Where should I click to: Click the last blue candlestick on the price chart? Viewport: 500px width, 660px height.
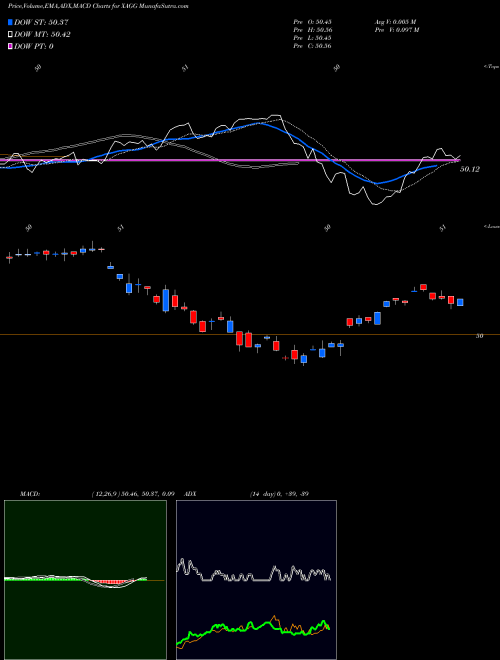coord(460,302)
